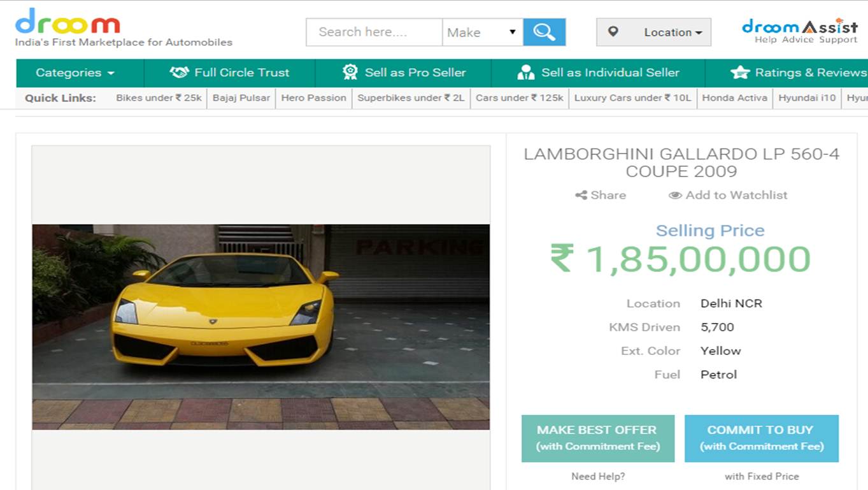Image resolution: width=868 pixels, height=490 pixels.
Task: Click the 'Quick Links:' label
Action: (60, 98)
